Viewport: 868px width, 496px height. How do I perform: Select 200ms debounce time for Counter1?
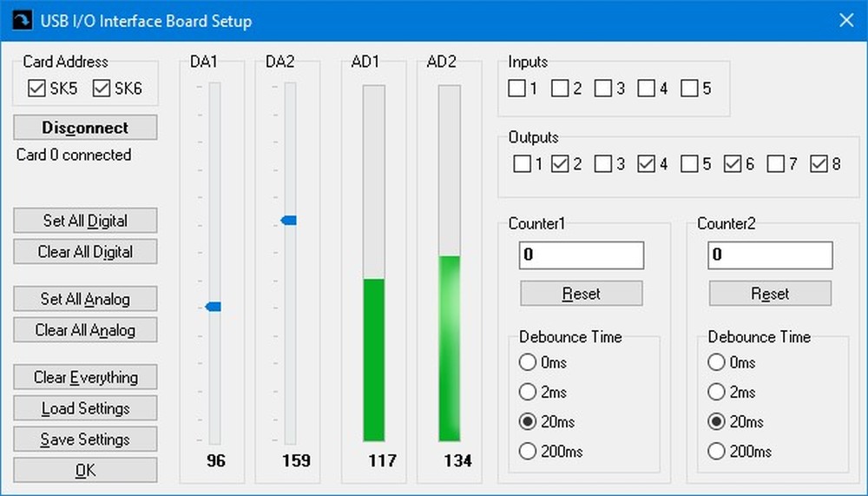coord(527,451)
